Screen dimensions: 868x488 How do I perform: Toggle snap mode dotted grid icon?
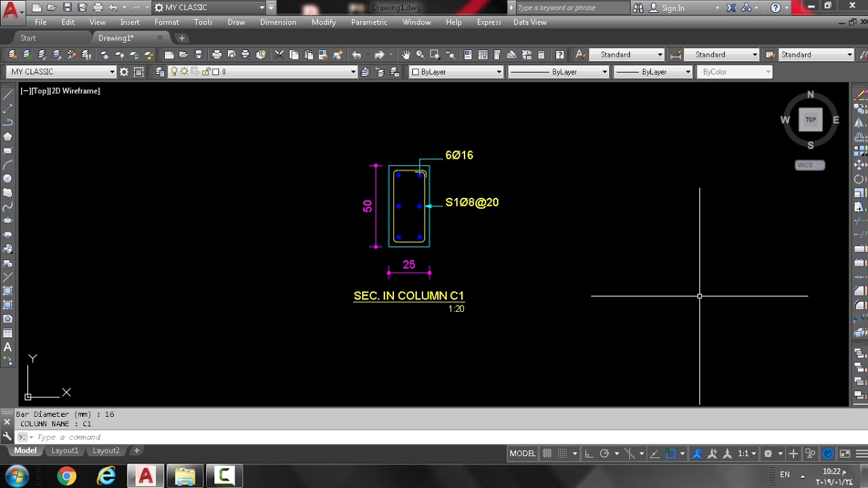562,453
